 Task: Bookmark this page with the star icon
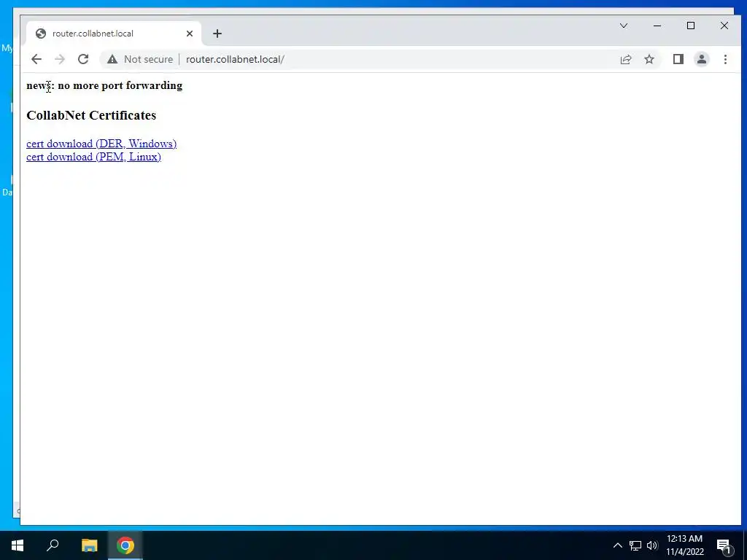tap(649, 59)
